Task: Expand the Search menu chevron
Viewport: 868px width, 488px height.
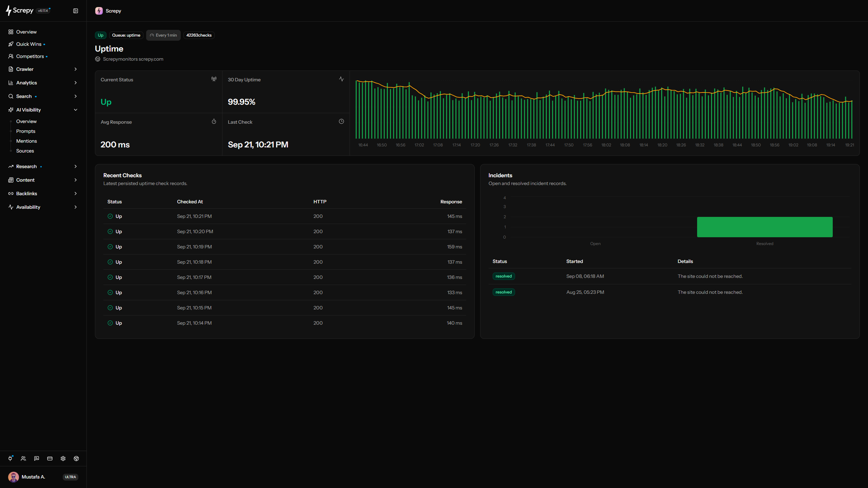Action: click(76, 96)
